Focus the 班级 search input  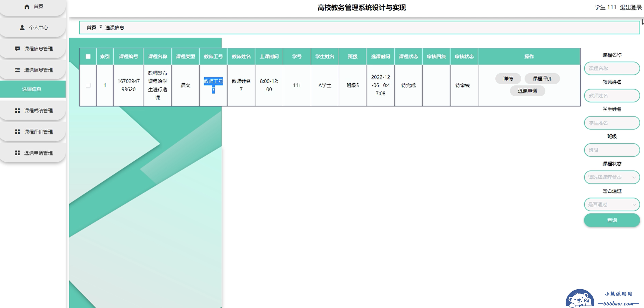pyautogui.click(x=612, y=150)
